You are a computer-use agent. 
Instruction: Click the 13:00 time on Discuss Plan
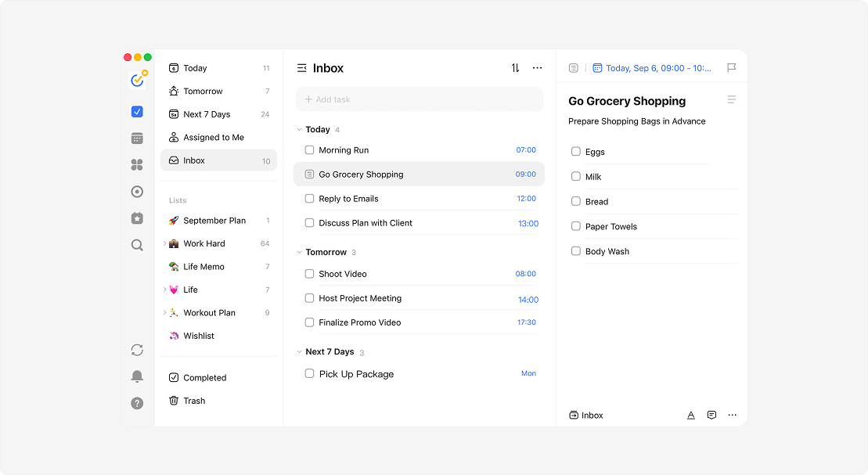click(528, 224)
